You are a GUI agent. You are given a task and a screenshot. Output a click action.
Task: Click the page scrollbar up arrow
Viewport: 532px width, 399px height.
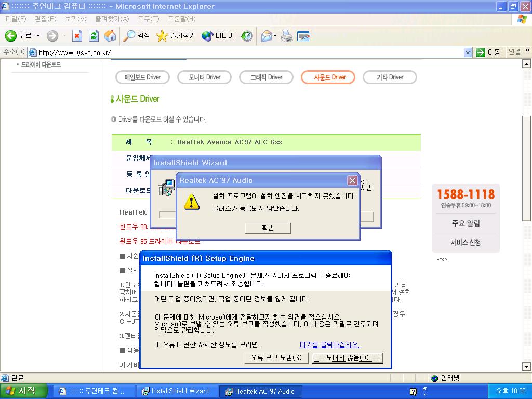coord(526,63)
